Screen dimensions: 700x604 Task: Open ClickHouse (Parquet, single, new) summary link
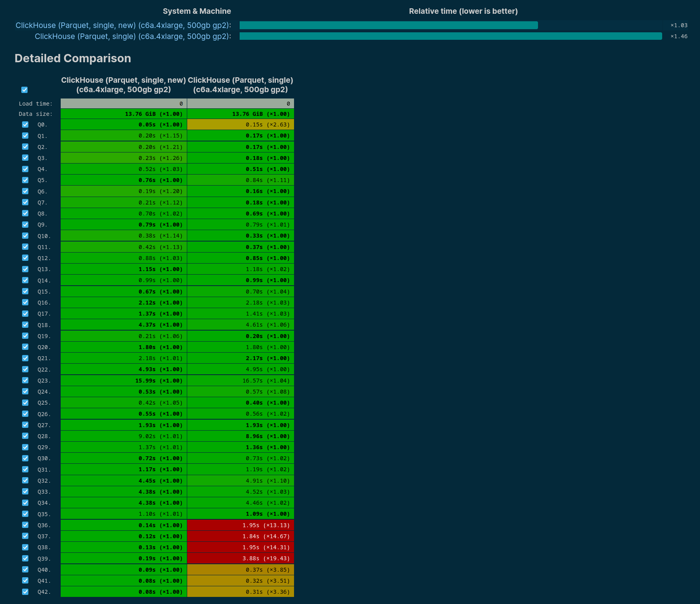click(123, 25)
